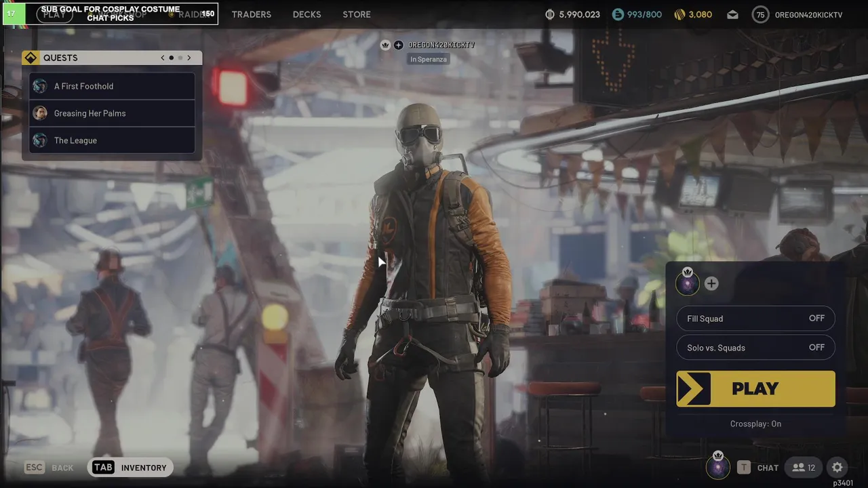
Task: Click the crown icon on the play panel avatar
Action: [x=688, y=271]
